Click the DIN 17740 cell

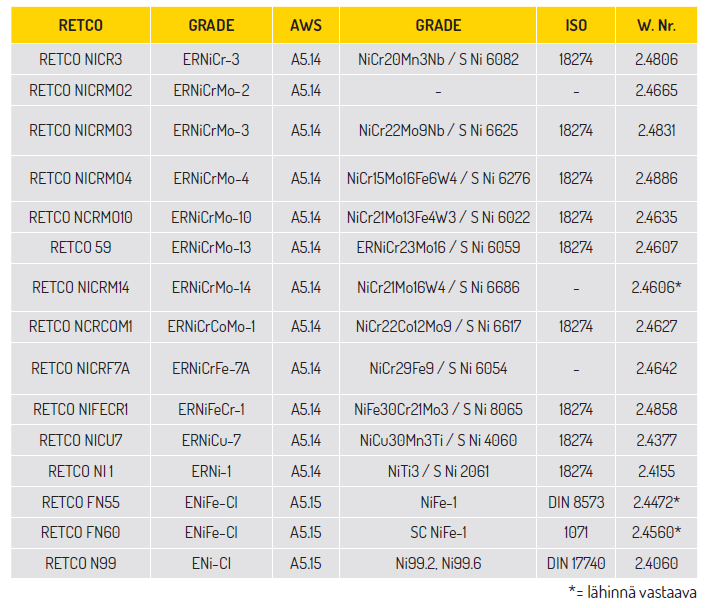(x=576, y=564)
